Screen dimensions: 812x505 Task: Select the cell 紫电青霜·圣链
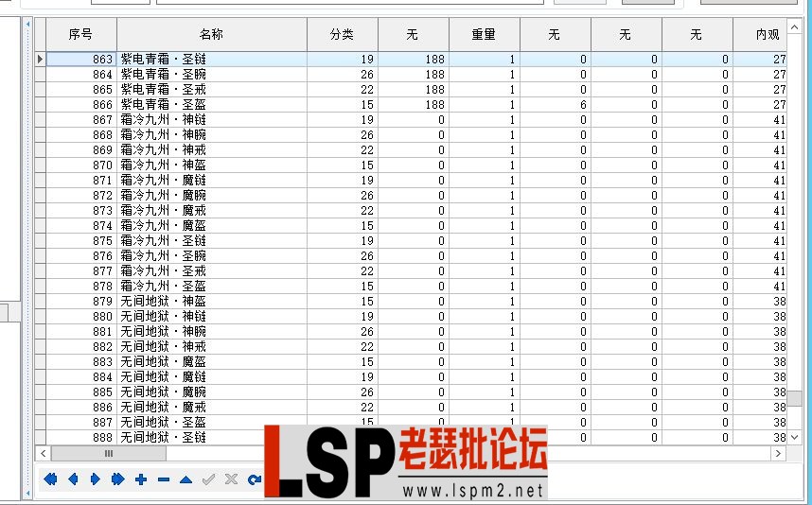point(212,59)
